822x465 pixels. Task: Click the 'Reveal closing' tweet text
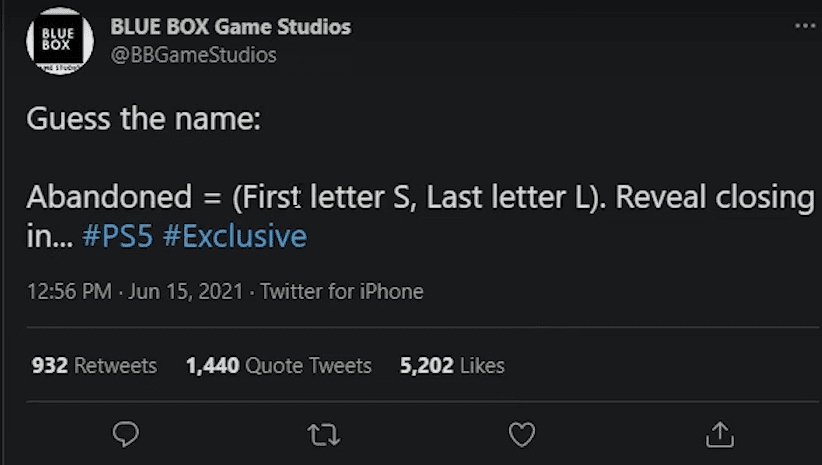click(715, 198)
